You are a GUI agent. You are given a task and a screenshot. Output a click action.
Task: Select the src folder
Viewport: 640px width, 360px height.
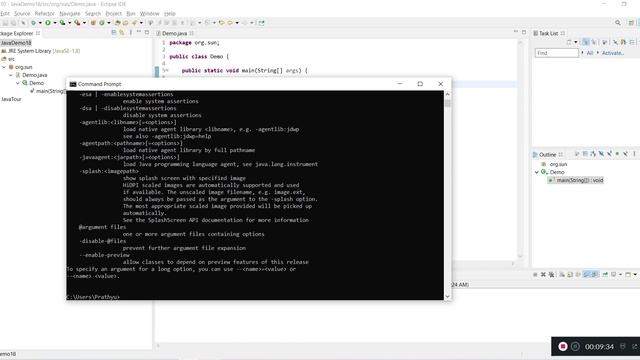[x=8, y=59]
